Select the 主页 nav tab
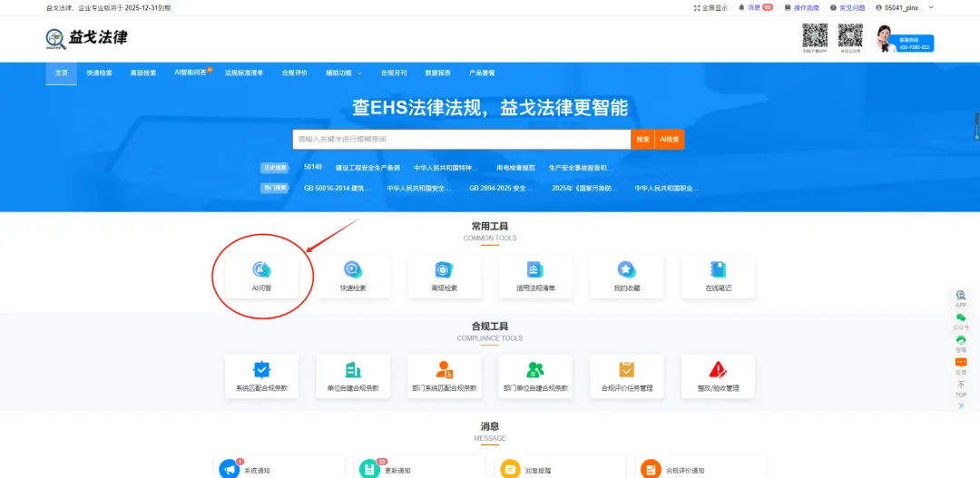 coord(62,73)
